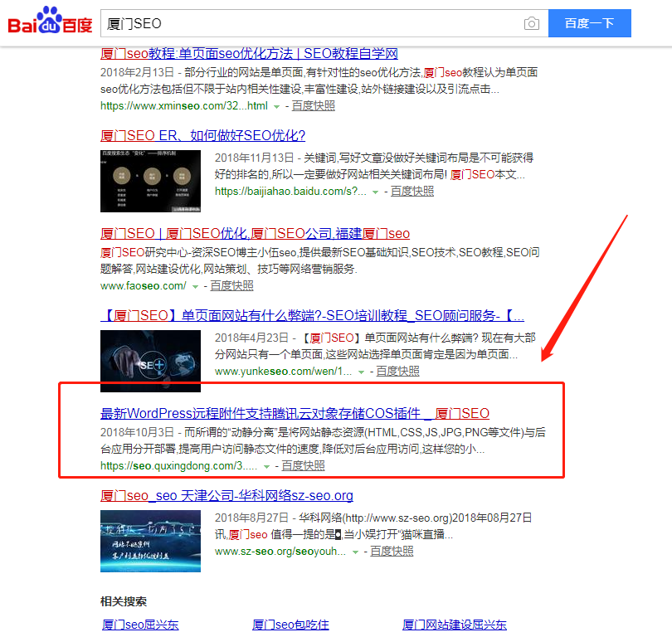This screenshot has width=672, height=637.
Task: Click thumbnail of 厦门SEO ER result
Action: [x=150, y=181]
